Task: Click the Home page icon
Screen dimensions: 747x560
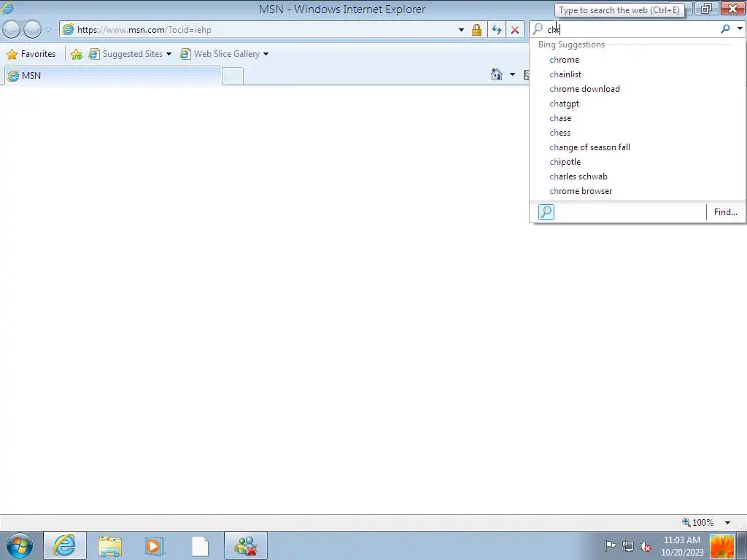Action: pos(497,74)
